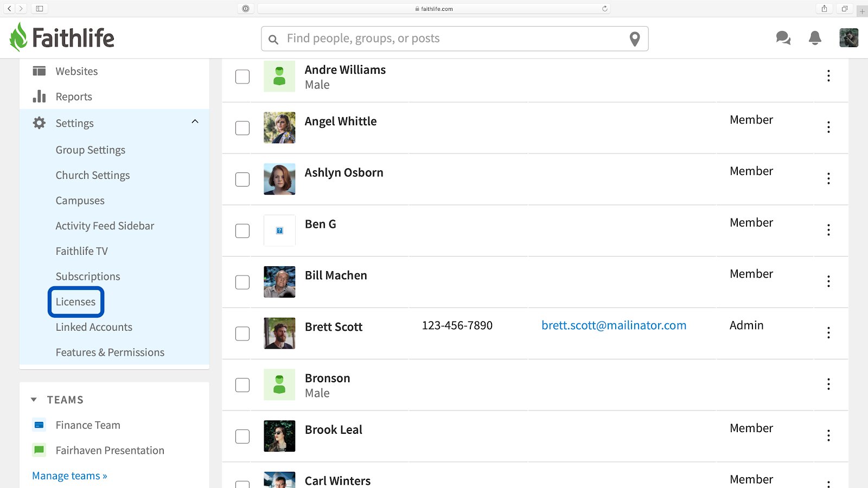The image size is (868, 488).
Task: Open Bill Machen profile photo
Action: pos(279,282)
